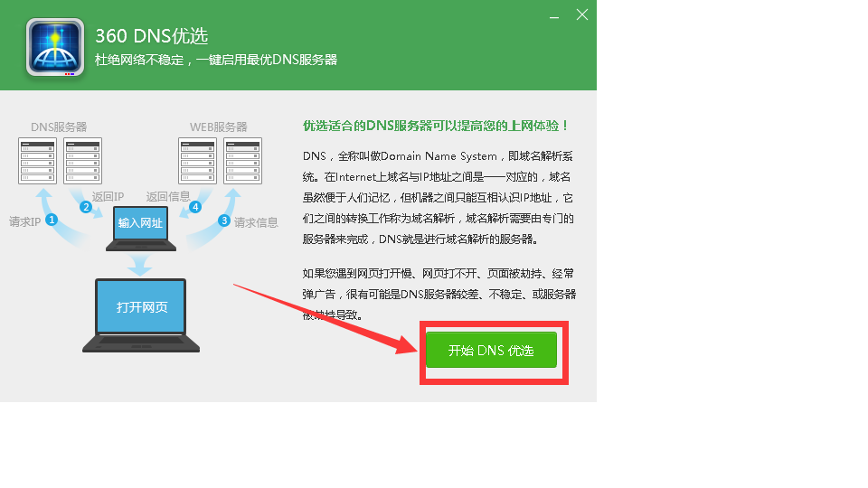
Task: Click the subtitle 杜绝网络不稳定，一键启用最优DNS服务器
Action: point(216,60)
